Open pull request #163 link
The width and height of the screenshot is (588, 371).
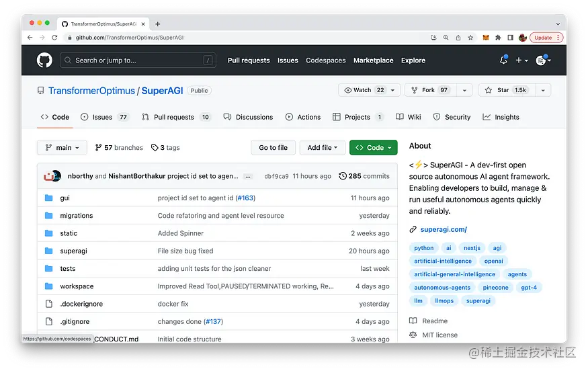[x=246, y=198]
